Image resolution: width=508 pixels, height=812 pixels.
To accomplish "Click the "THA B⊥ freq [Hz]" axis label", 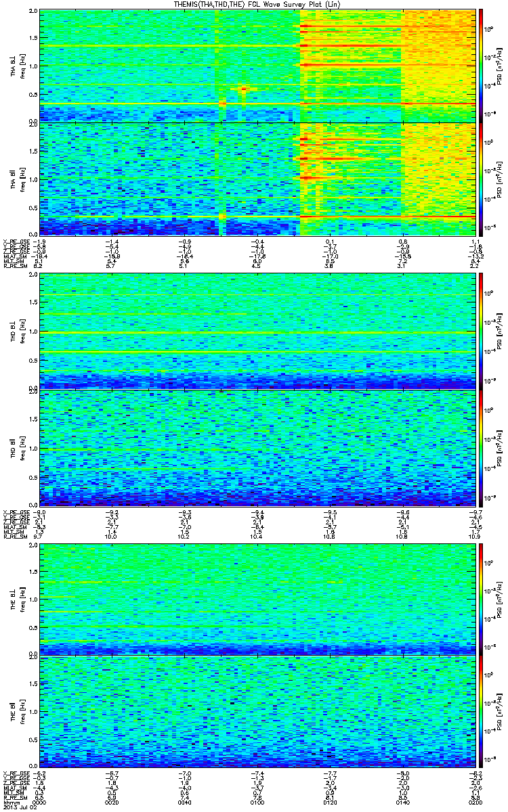I will click(x=16, y=66).
